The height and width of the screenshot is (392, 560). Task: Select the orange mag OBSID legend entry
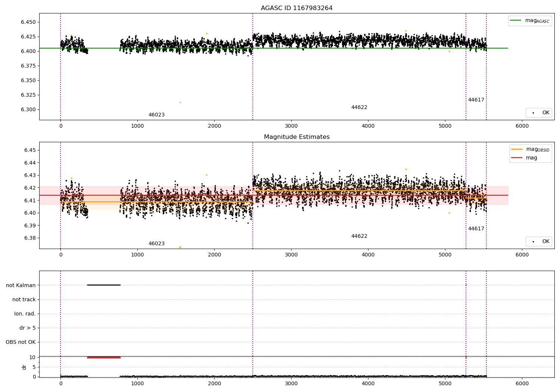[x=531, y=149]
